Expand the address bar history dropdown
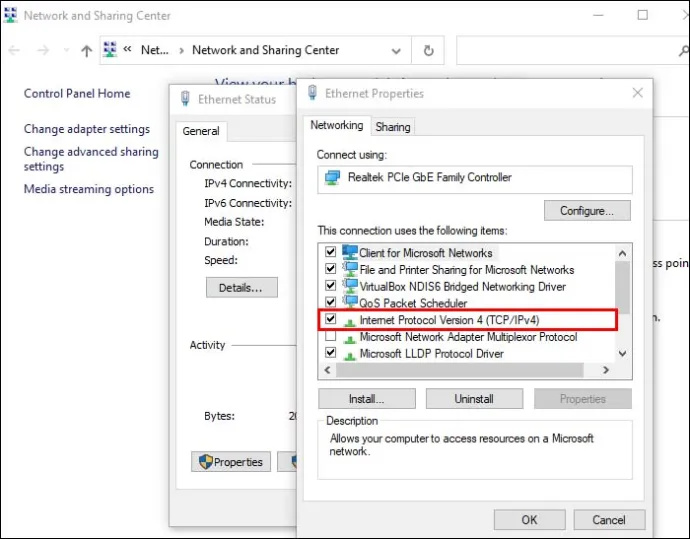 396,51
